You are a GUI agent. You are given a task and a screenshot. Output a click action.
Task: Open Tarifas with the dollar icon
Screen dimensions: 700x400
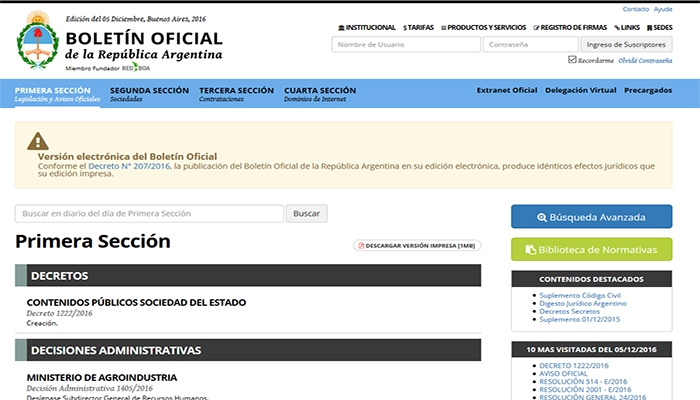[419, 27]
